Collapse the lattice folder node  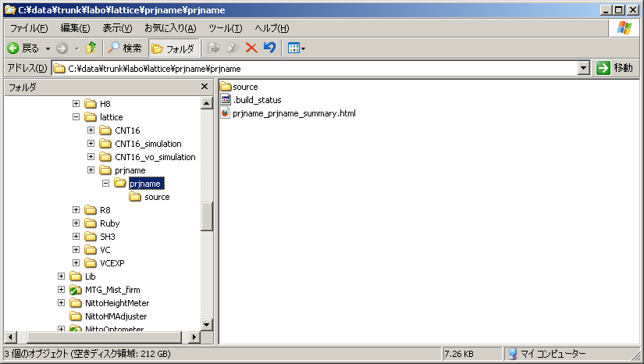click(76, 117)
